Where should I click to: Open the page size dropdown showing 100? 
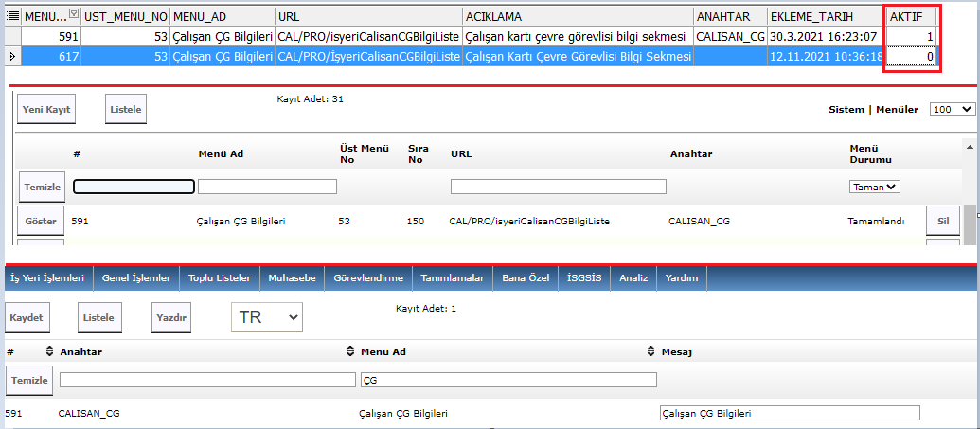(952, 109)
